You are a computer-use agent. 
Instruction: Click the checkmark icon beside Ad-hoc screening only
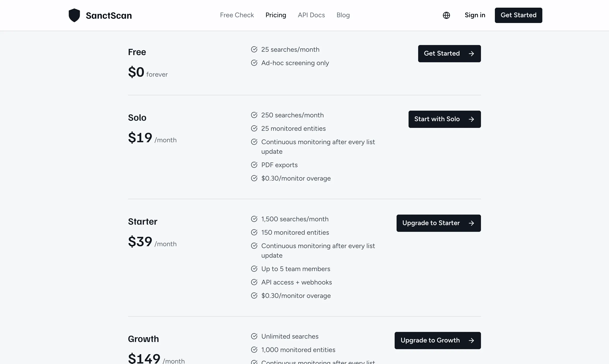click(254, 63)
